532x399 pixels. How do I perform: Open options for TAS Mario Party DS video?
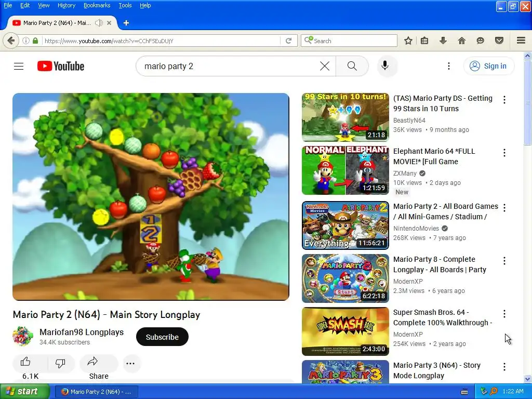(x=504, y=100)
